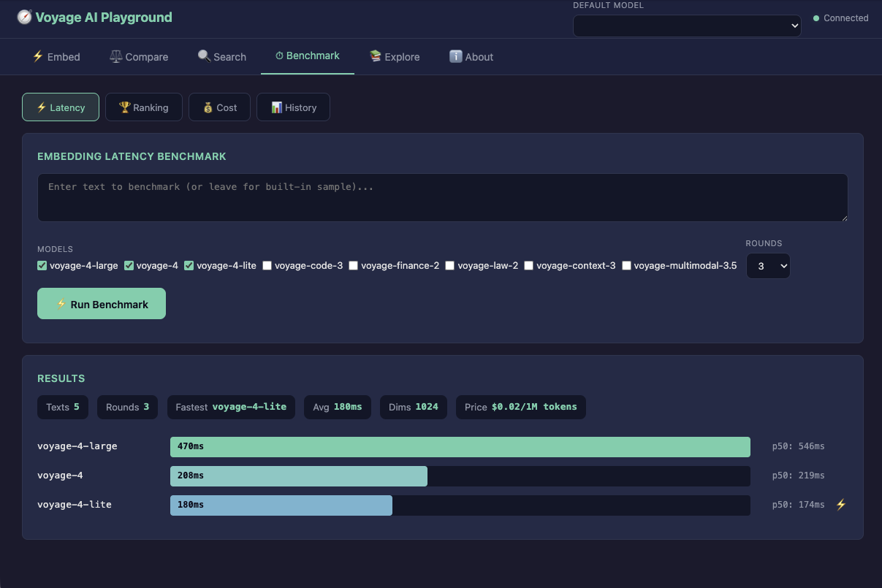Click the voyage-4-large result row label
Screen dimensions: 882x588
tap(77, 446)
